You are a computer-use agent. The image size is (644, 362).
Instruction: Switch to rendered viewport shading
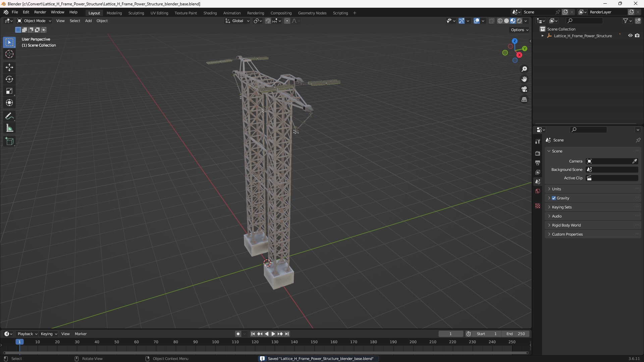tap(519, 21)
